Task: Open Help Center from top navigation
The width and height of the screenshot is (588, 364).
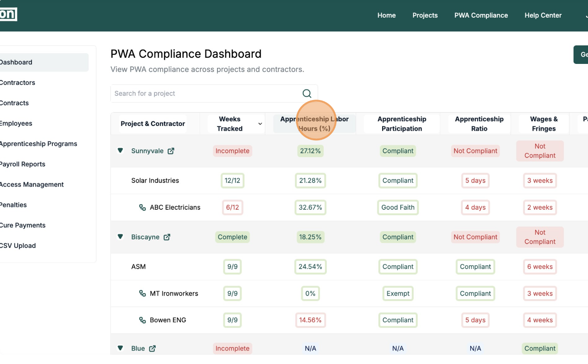Action: click(x=543, y=15)
